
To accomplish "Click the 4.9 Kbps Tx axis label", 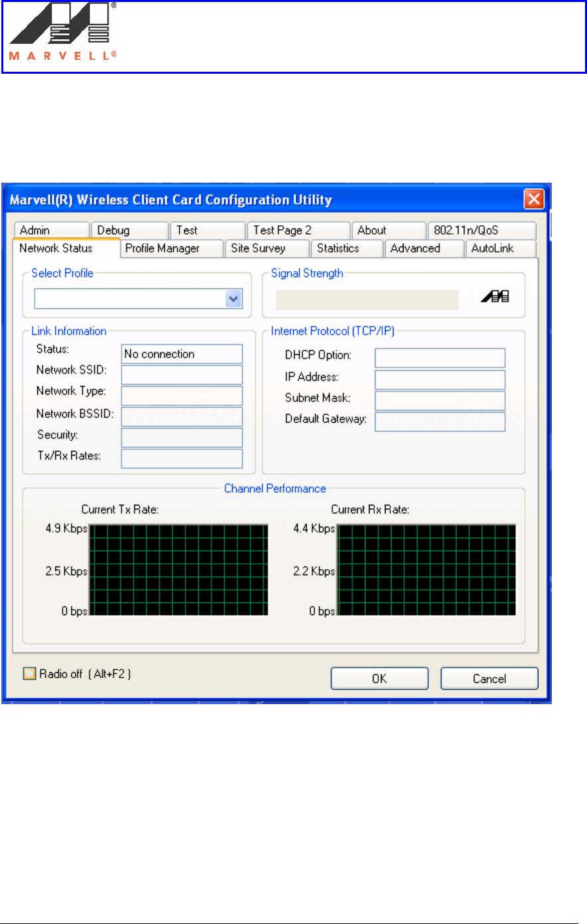I will 66,529.
